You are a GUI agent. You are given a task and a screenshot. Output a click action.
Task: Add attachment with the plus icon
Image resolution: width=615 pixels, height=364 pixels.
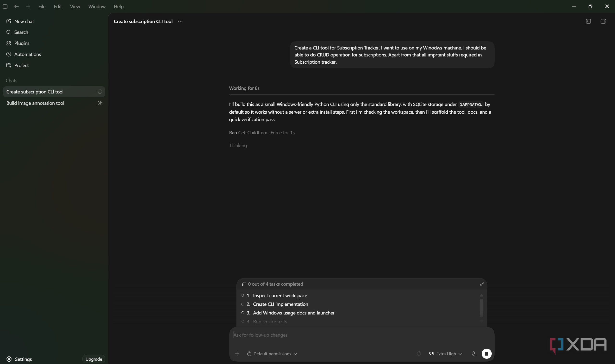(237, 354)
